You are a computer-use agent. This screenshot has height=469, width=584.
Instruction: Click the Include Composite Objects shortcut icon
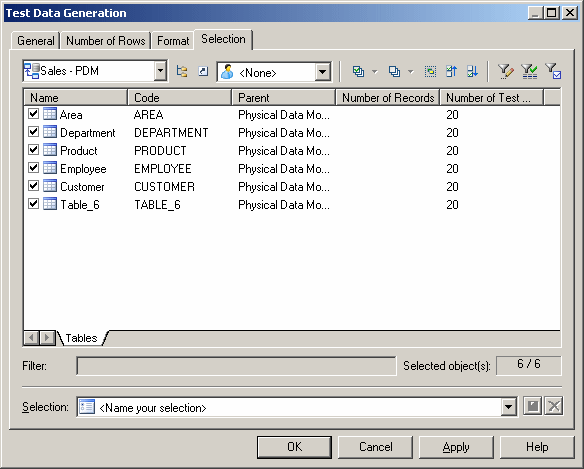coord(203,71)
